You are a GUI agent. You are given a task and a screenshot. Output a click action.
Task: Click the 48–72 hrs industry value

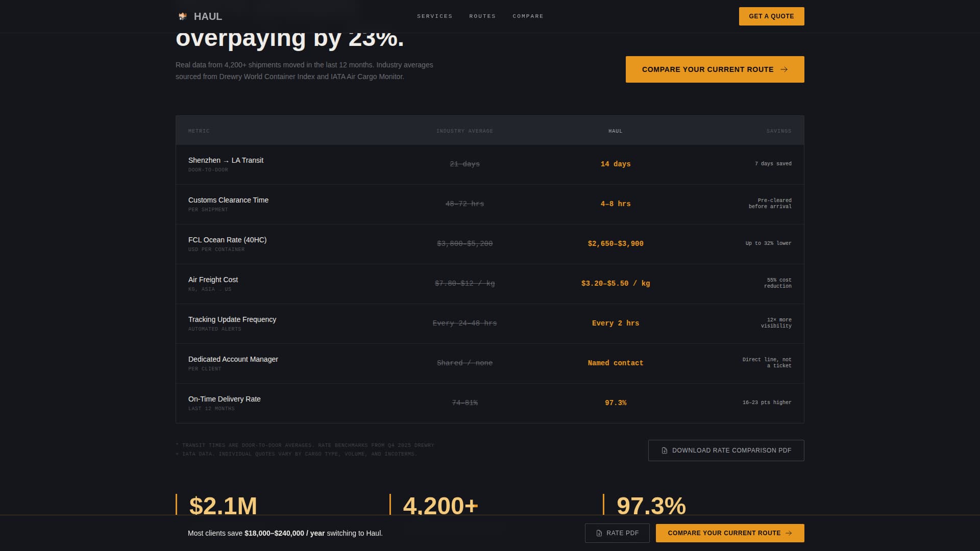pos(464,204)
